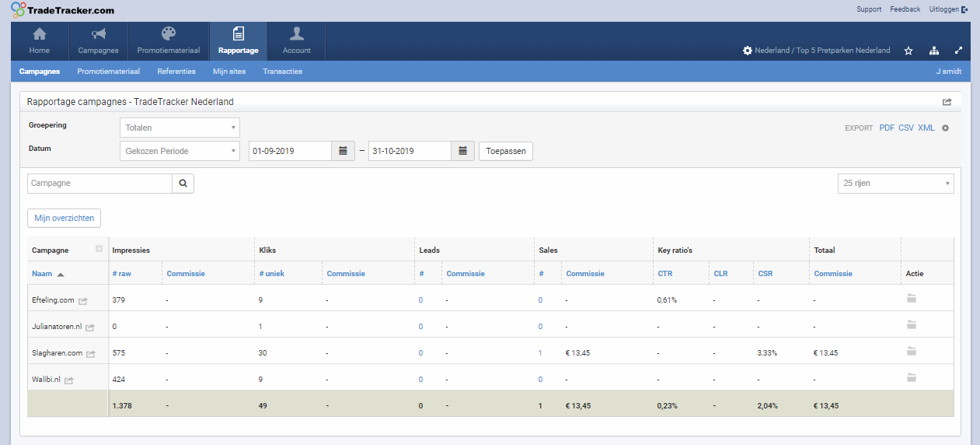980x445 pixels.
Task: Open the Referenties submenu item
Action: (x=176, y=71)
